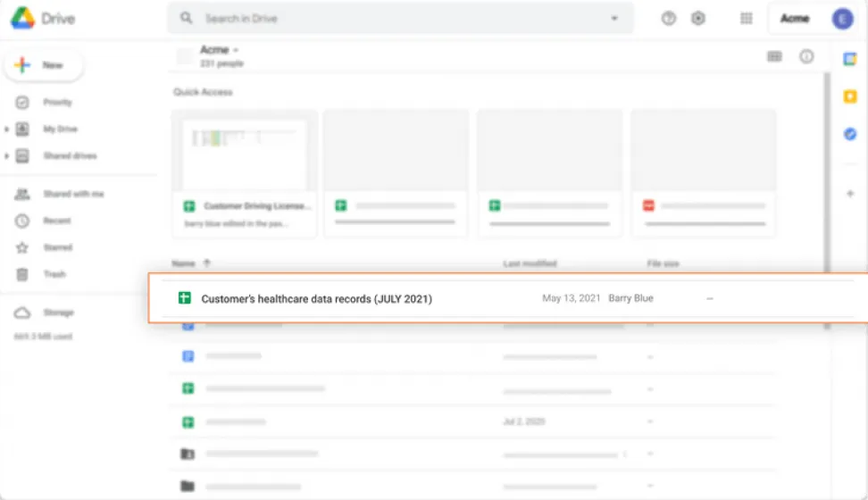Click the May 13, 2021 date
Viewport: 868px width, 500px height.
click(x=571, y=298)
